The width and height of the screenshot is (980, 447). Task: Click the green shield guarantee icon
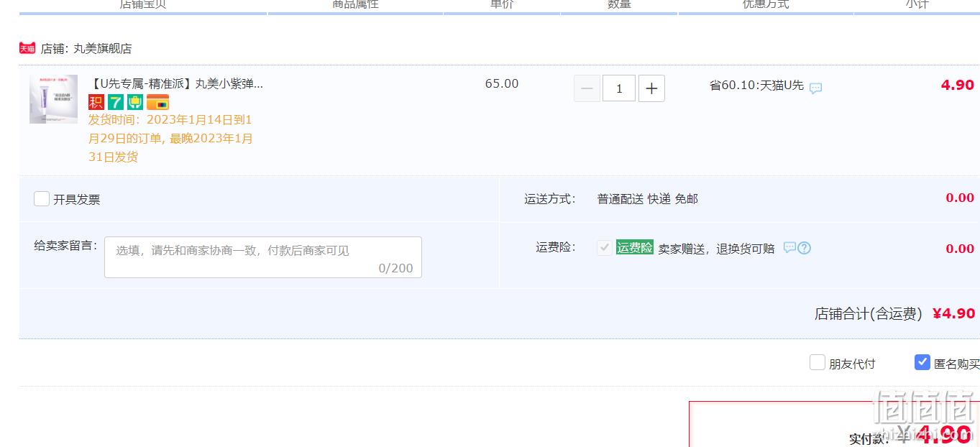coord(135,102)
